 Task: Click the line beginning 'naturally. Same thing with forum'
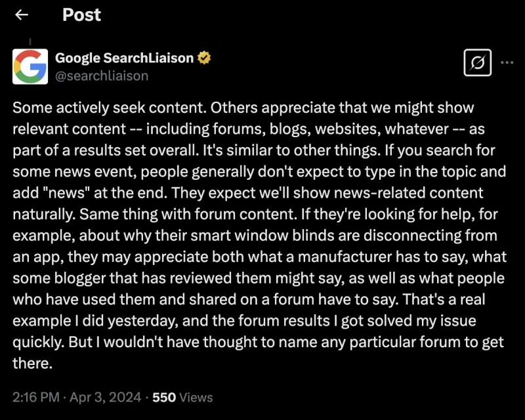(x=255, y=215)
